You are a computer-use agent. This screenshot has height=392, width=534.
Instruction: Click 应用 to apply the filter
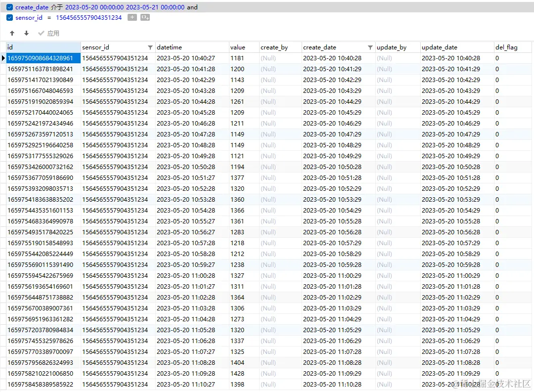coord(49,33)
